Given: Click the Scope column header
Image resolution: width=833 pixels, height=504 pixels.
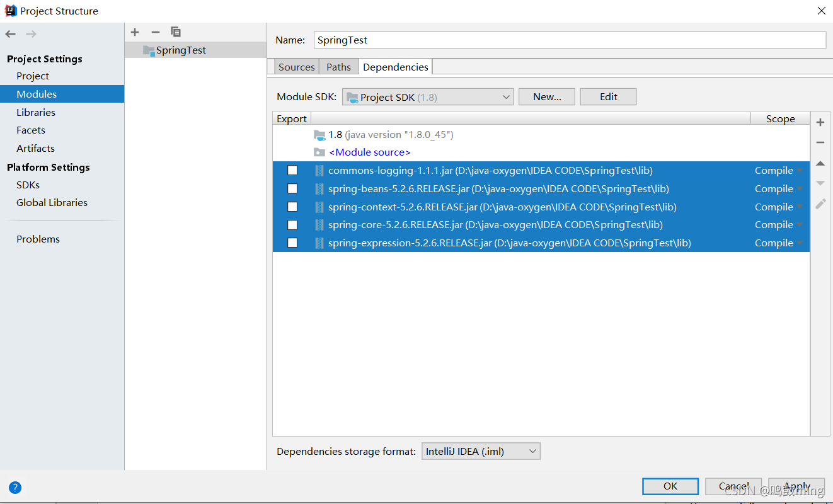Looking at the screenshot, I should (780, 118).
